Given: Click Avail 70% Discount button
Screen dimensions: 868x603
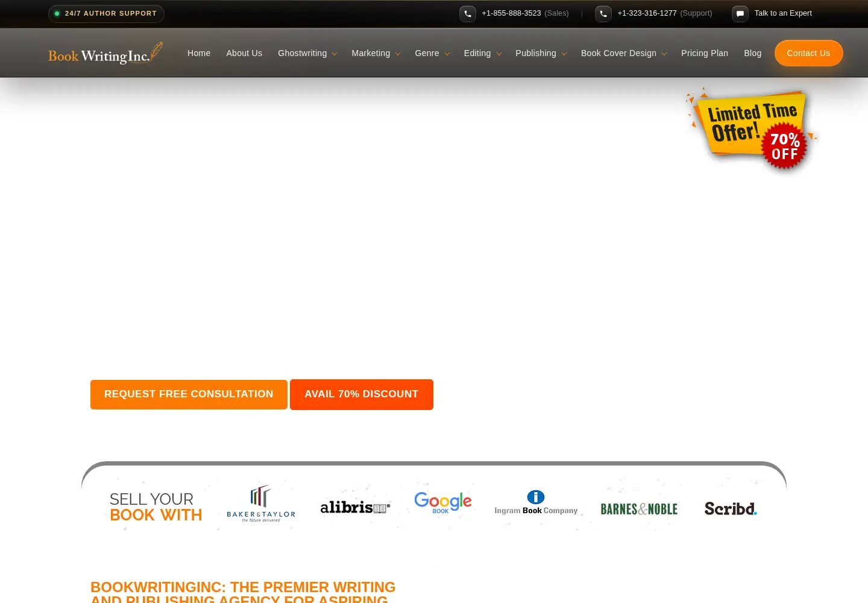Looking at the screenshot, I should click(362, 394).
